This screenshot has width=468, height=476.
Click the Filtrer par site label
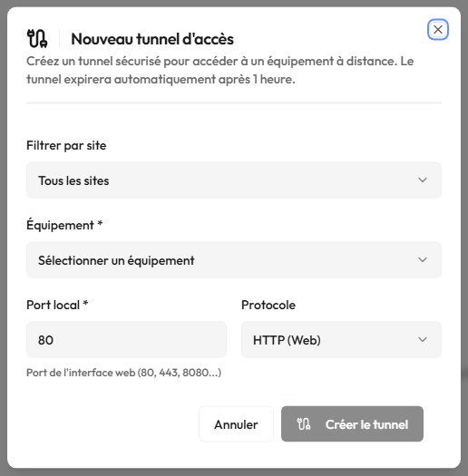pyautogui.click(x=66, y=145)
